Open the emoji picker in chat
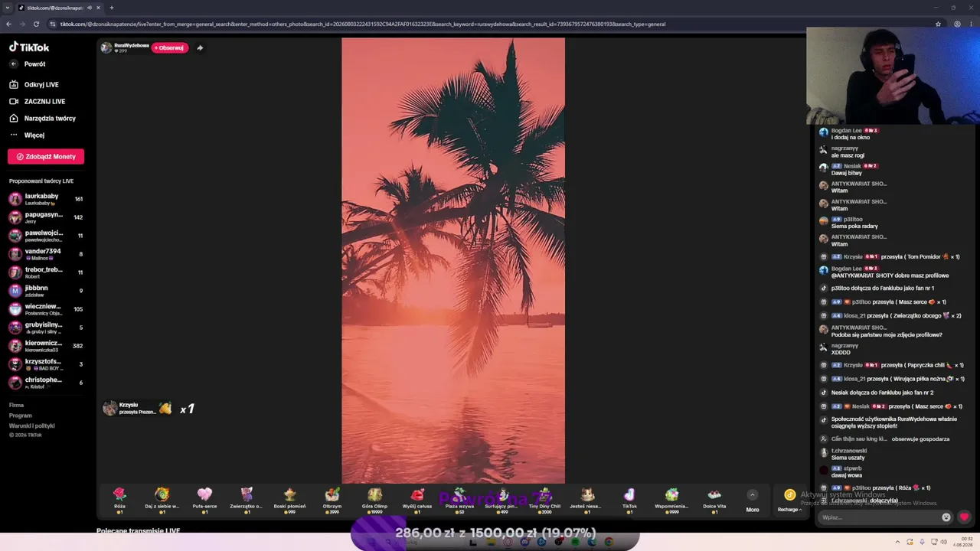 (946, 517)
